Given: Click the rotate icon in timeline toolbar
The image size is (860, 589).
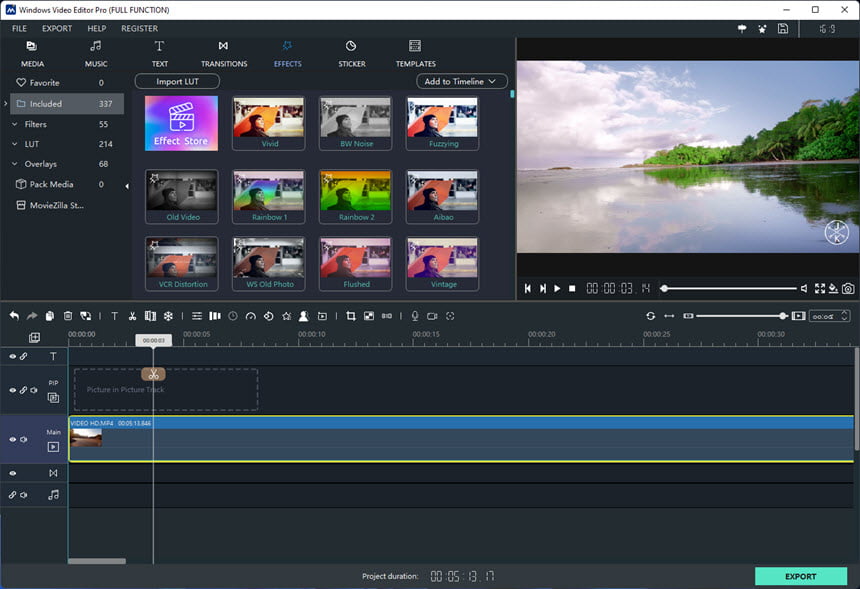Looking at the screenshot, I should click(268, 316).
